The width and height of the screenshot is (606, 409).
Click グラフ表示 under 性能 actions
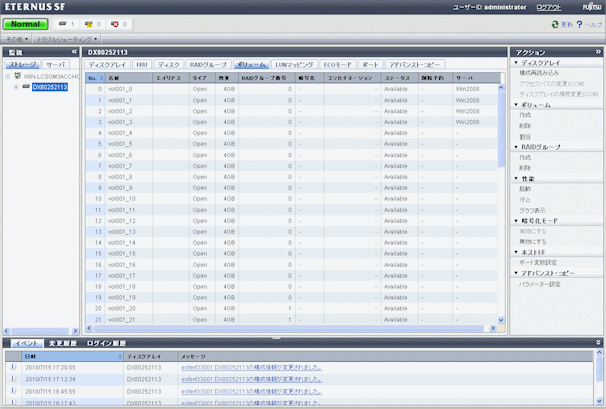[532, 210]
